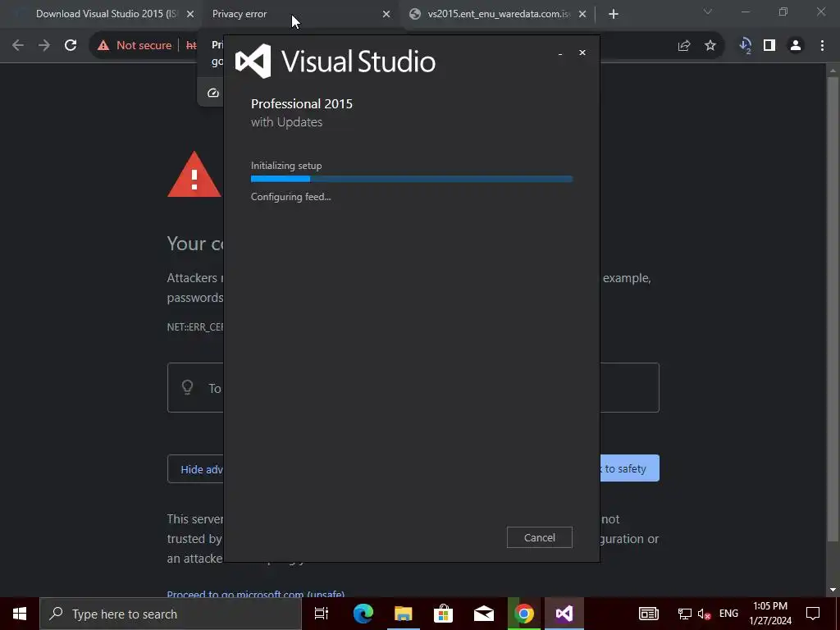This screenshot has width=840, height=630.
Task: Go forward in Chrome
Action: [x=44, y=46]
